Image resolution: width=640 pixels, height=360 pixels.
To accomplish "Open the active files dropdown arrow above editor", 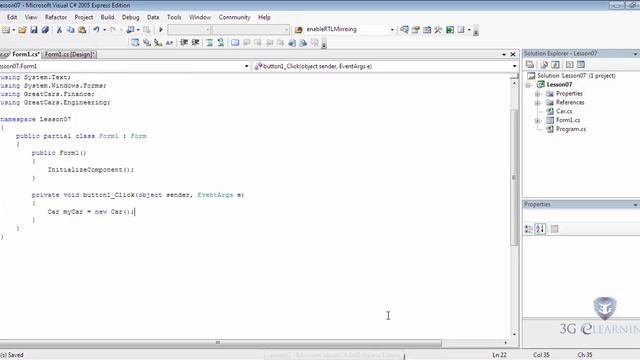I will tap(504, 54).
